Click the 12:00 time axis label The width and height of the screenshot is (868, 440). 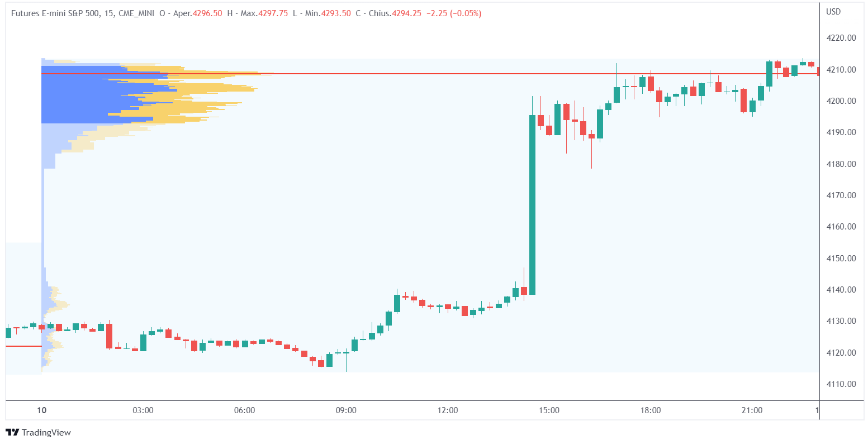tap(447, 410)
